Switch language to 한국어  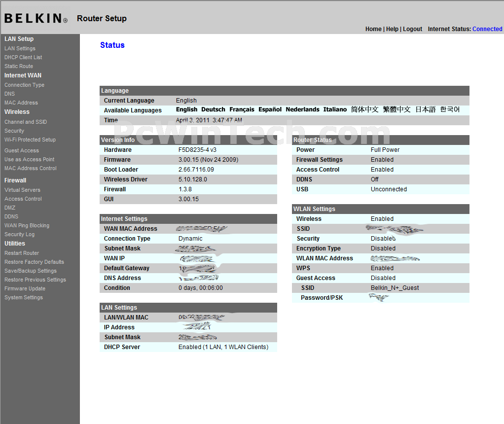pyautogui.click(x=450, y=109)
